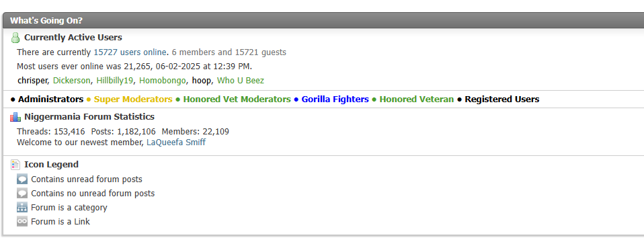Image resolution: width=644 pixels, height=244 pixels.
Task: Click the Icon Legend document icon
Action: (15, 165)
